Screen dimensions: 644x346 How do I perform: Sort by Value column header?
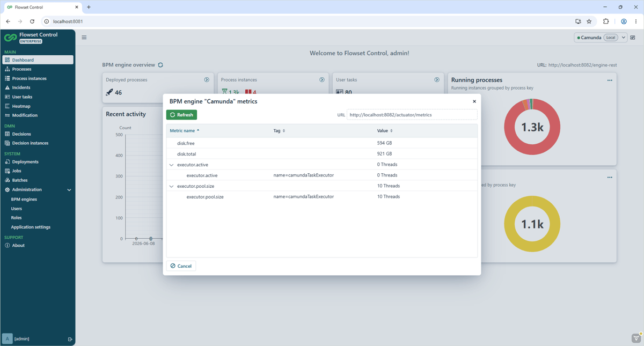[385, 130]
